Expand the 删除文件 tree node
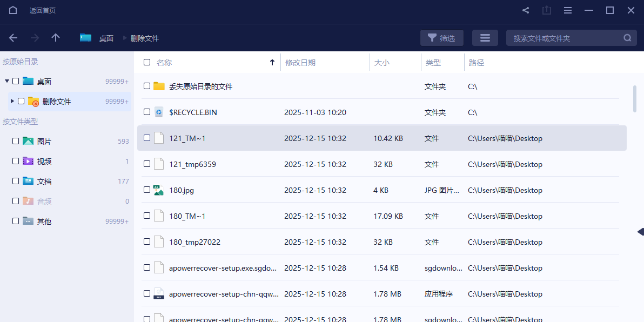Viewport: 644px width, 322px height. click(x=12, y=101)
